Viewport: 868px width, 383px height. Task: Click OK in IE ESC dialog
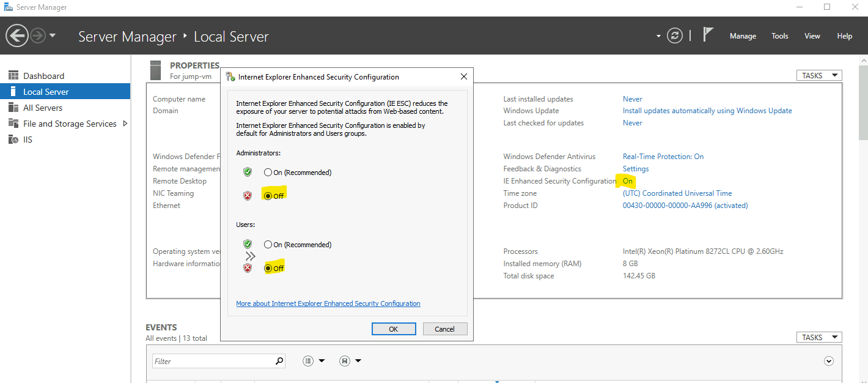pos(394,329)
